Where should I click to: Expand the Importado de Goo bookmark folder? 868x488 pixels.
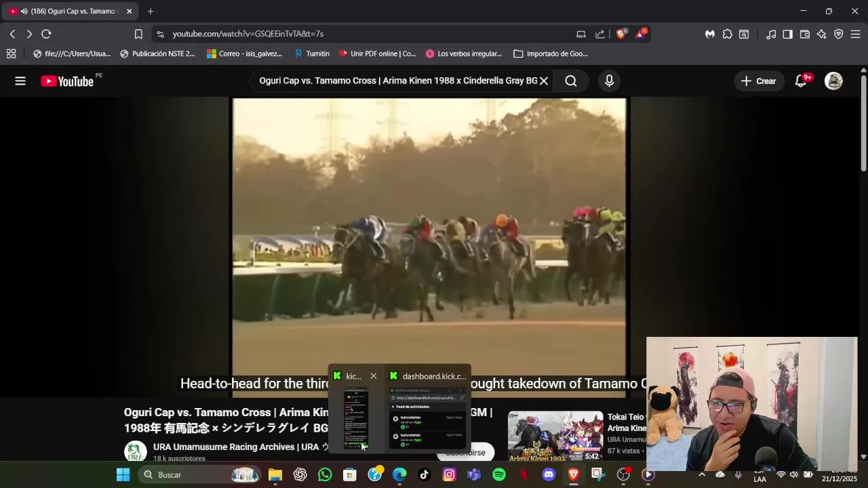(551, 54)
